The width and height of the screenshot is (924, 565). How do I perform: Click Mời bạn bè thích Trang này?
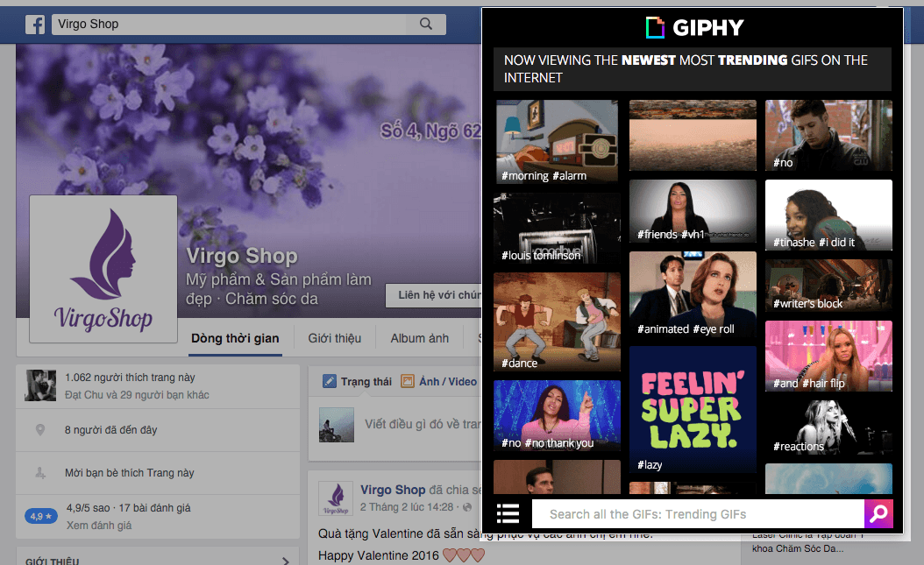coord(129,473)
